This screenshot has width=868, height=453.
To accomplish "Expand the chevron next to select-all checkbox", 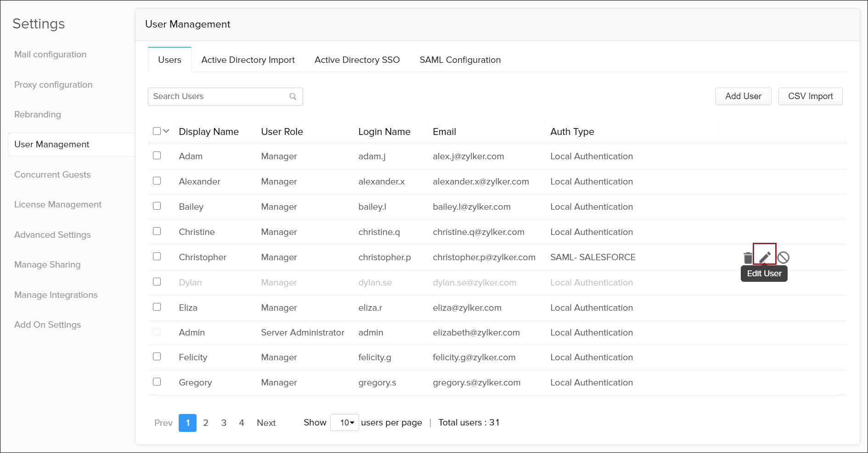I will tap(166, 131).
